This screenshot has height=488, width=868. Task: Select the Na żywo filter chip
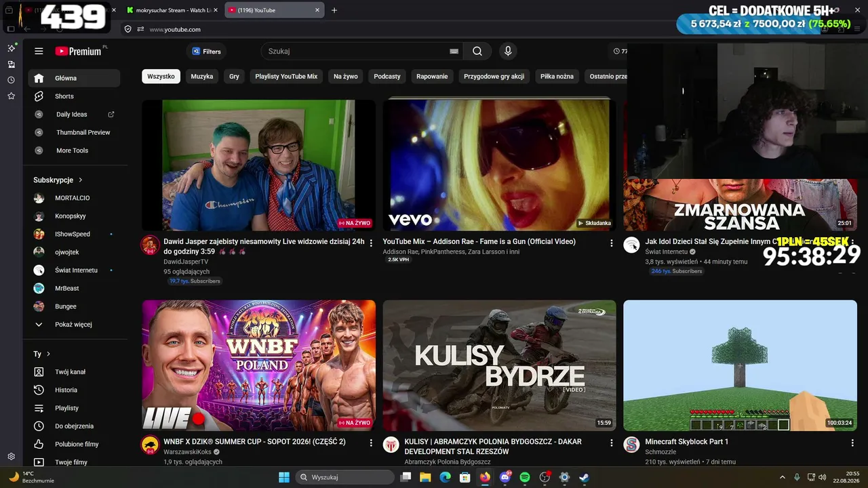point(346,77)
